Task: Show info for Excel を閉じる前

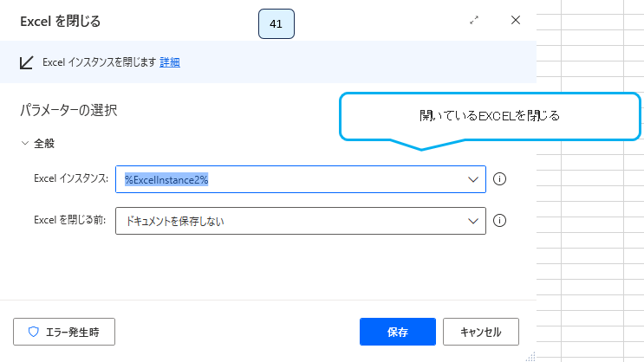Action: point(499,221)
